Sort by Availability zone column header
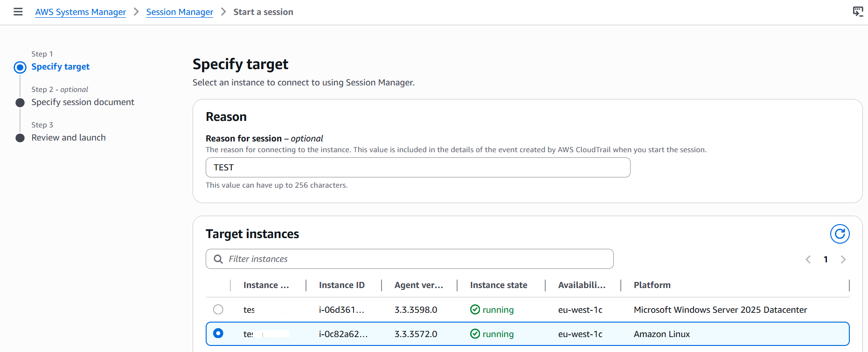Image resolution: width=868 pixels, height=352 pixels. click(582, 285)
